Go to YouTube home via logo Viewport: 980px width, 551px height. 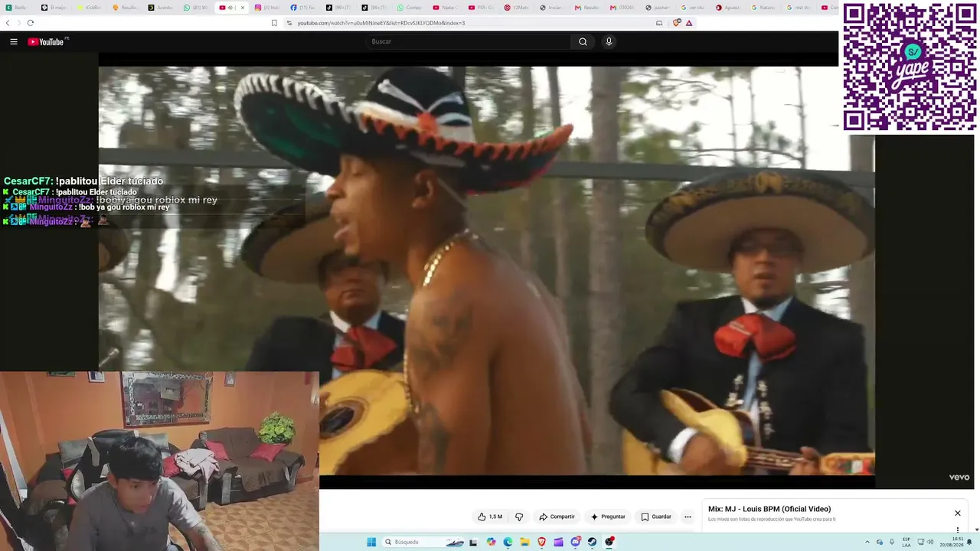pyautogui.click(x=47, y=41)
